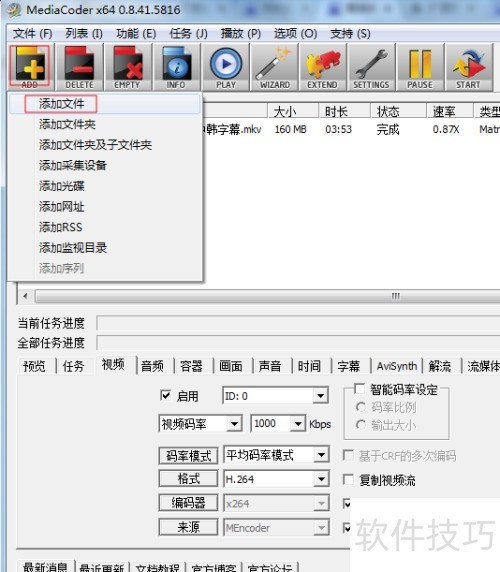Screen dimensions: 500x572
Task: Click the 编码器 button
Action: 189,503
